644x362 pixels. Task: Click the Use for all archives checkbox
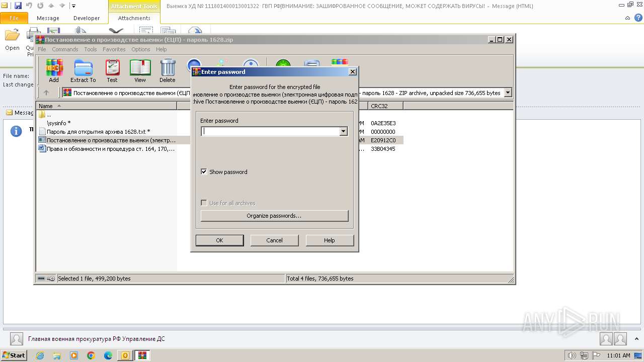click(x=204, y=203)
